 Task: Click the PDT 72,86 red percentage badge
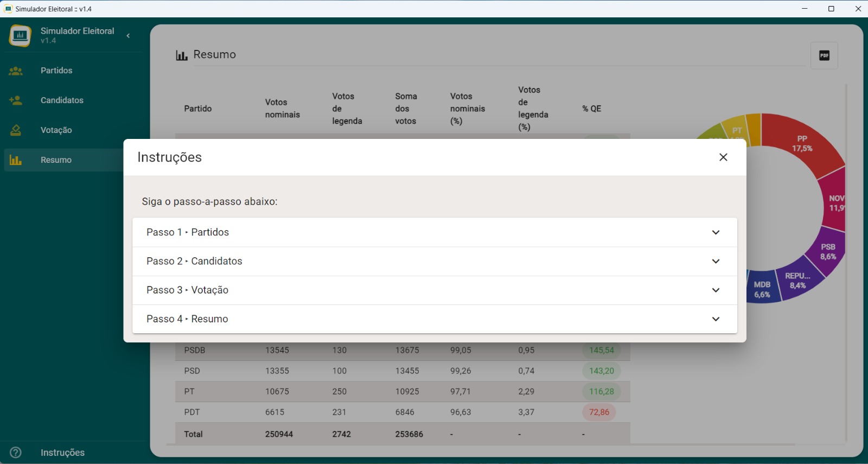tap(599, 412)
